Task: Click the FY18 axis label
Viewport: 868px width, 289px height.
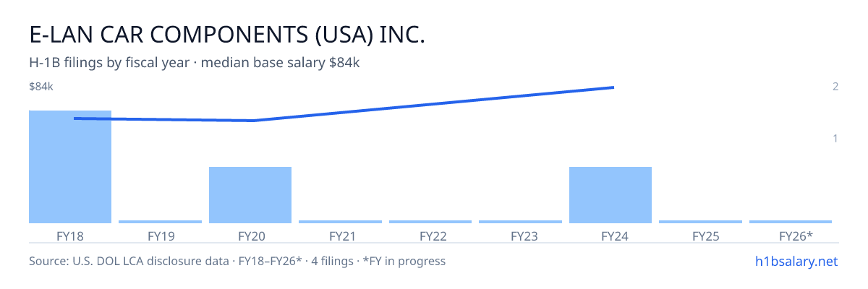Action: (70, 236)
